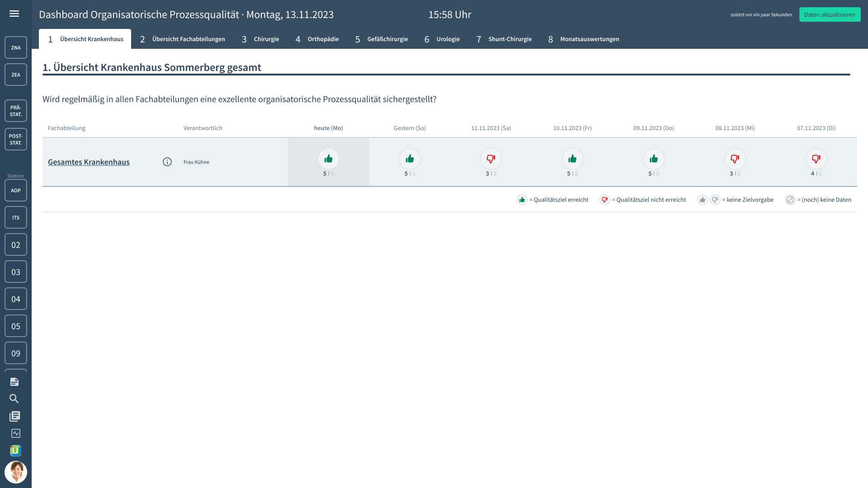This screenshot has width=868, height=488.
Task: Switch to Übersicht Fachabteilungen tab
Action: pyautogui.click(x=183, y=39)
